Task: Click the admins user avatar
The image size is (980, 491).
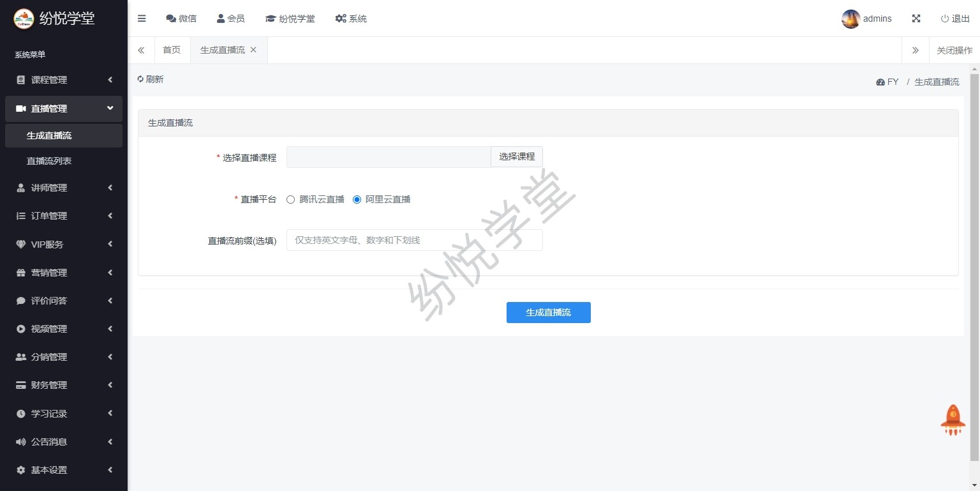Action: (850, 19)
